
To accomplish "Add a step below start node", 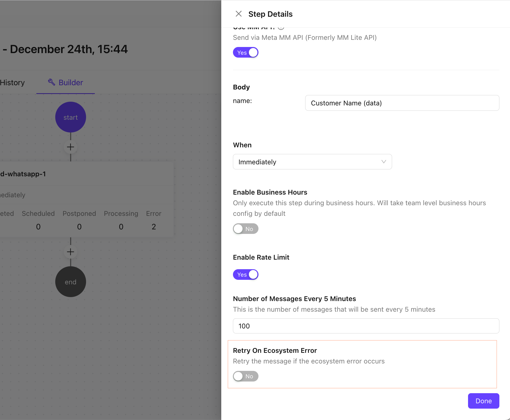I will pos(71,147).
